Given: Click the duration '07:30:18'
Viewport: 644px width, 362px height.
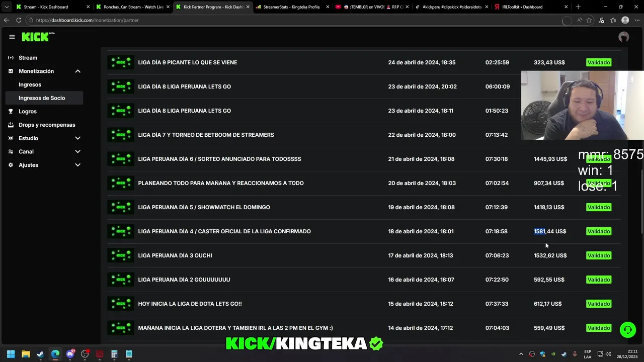Looking at the screenshot, I should click(497, 159).
